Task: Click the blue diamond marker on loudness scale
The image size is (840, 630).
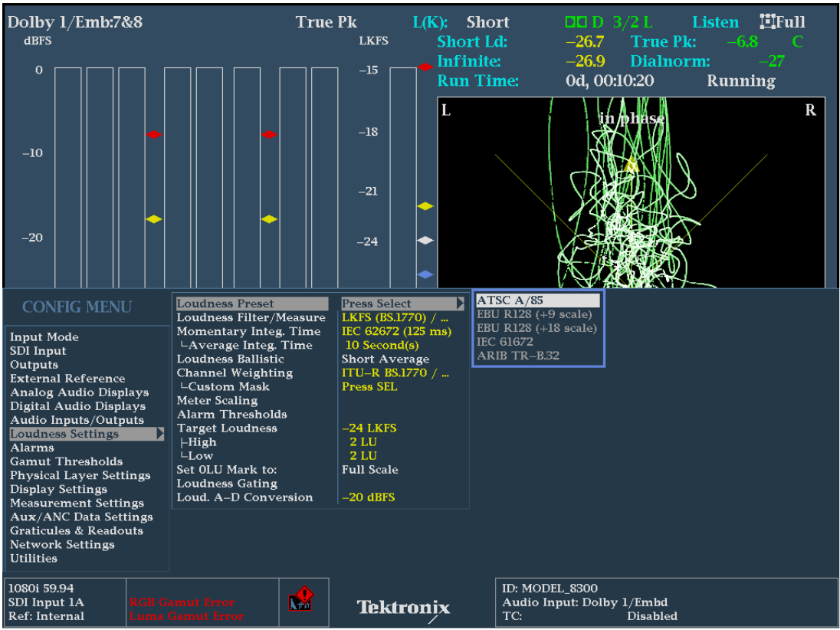Action: (x=425, y=274)
